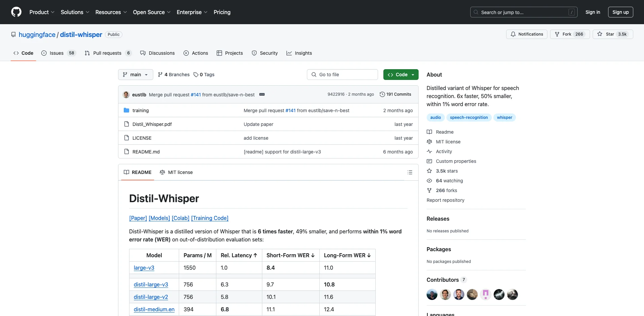Open the README outline list icon
This screenshot has width=644, height=316.
pyautogui.click(x=410, y=172)
